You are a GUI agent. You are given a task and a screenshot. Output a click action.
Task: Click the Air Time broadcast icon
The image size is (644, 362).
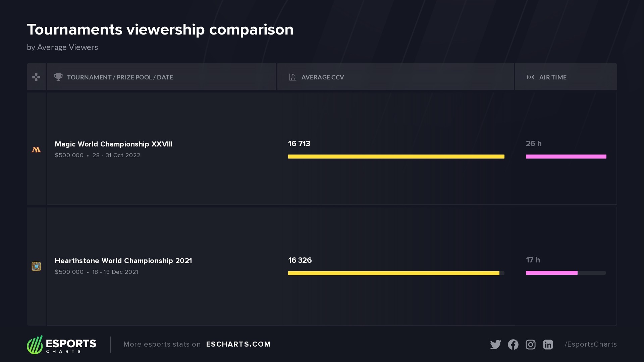(x=530, y=77)
